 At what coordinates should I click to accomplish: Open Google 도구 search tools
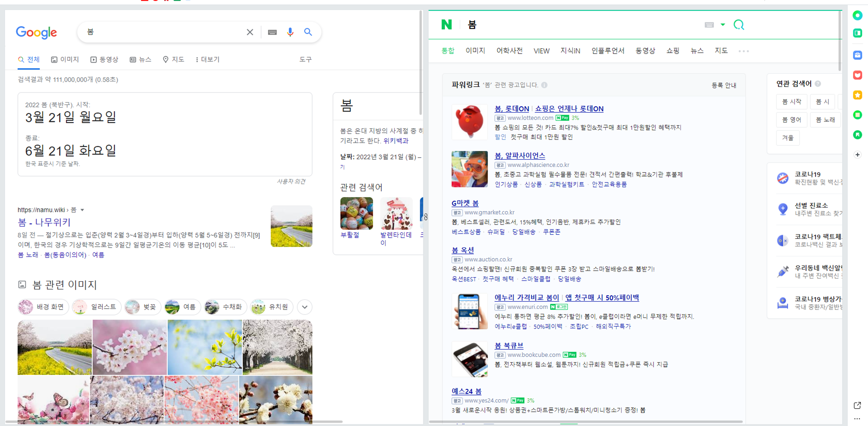click(305, 60)
